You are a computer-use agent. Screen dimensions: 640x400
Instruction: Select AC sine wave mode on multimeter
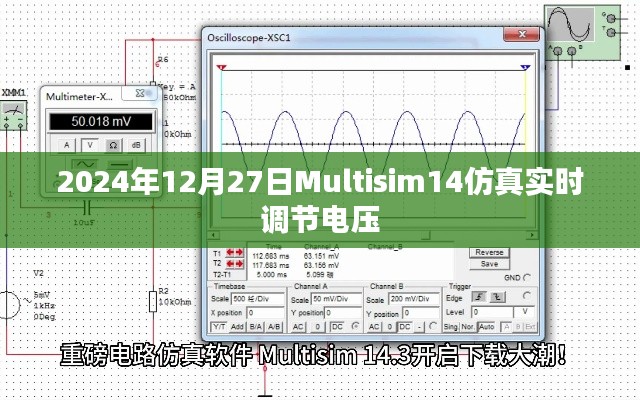[85, 164]
